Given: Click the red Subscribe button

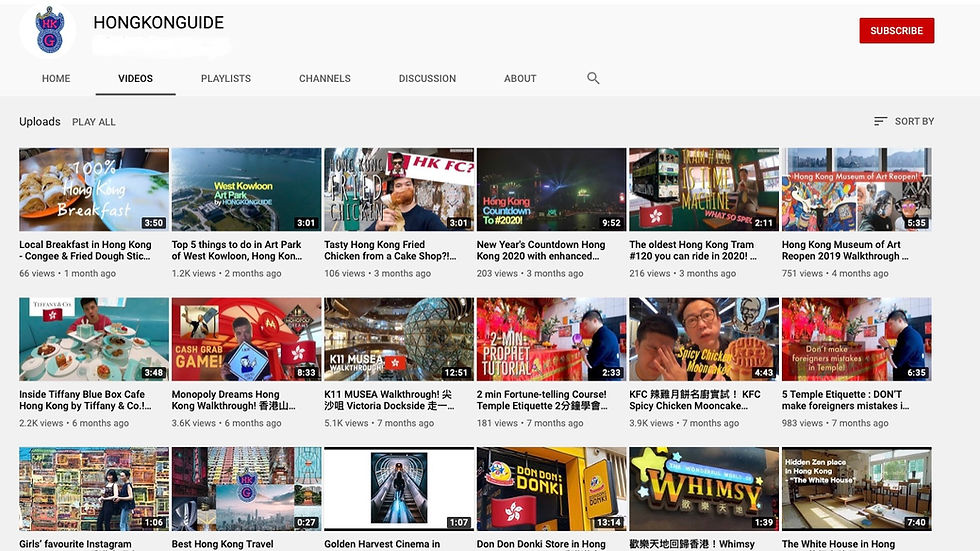Looking at the screenshot, I should 896,31.
